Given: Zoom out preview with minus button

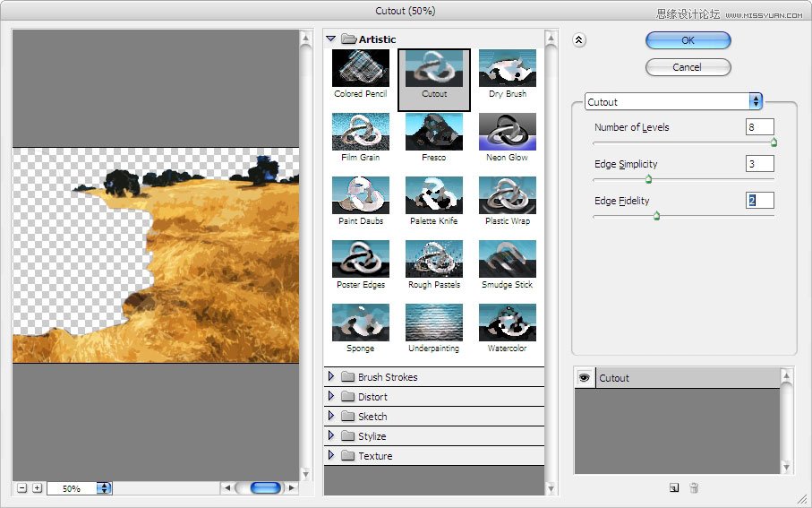Looking at the screenshot, I should coord(21,487).
